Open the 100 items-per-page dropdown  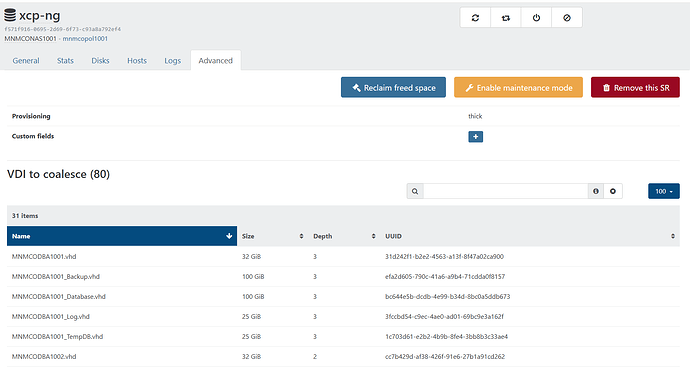click(664, 191)
